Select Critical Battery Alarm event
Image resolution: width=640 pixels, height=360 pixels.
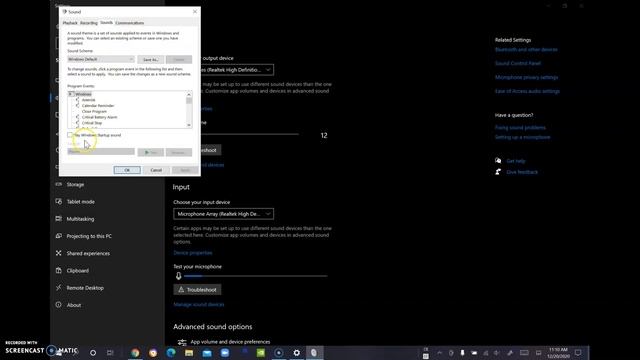pos(99,117)
